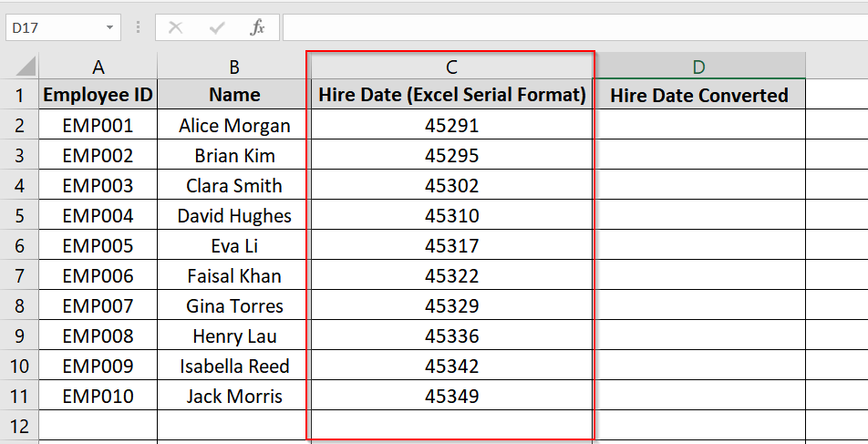868x444 pixels.
Task: Select serial value 45342
Action: pyautogui.click(x=451, y=365)
